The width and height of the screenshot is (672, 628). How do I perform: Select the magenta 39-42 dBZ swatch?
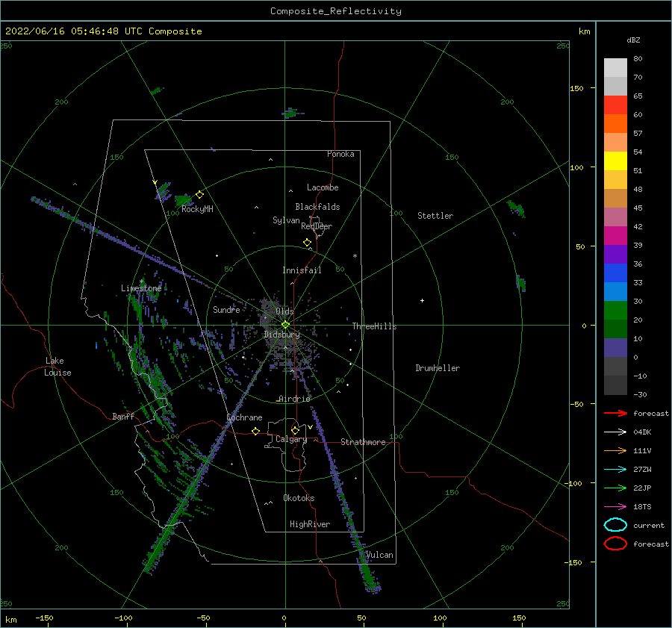(615, 236)
